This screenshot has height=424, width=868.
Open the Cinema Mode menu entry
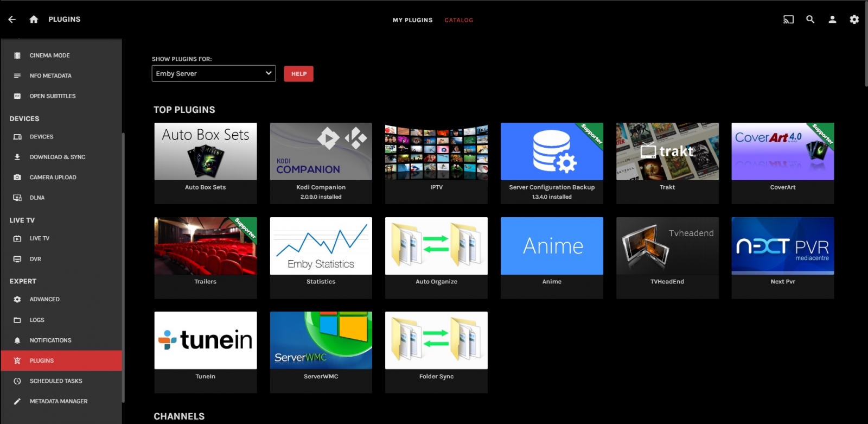tap(61, 55)
